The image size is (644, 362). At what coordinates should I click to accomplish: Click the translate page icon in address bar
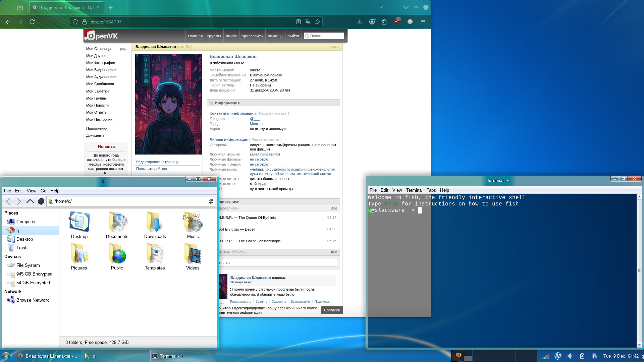click(308, 22)
